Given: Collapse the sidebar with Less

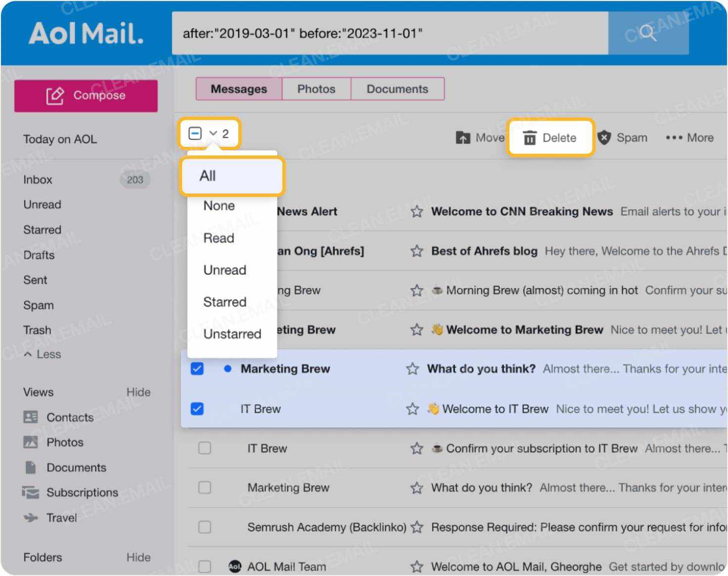Looking at the screenshot, I should [42, 354].
